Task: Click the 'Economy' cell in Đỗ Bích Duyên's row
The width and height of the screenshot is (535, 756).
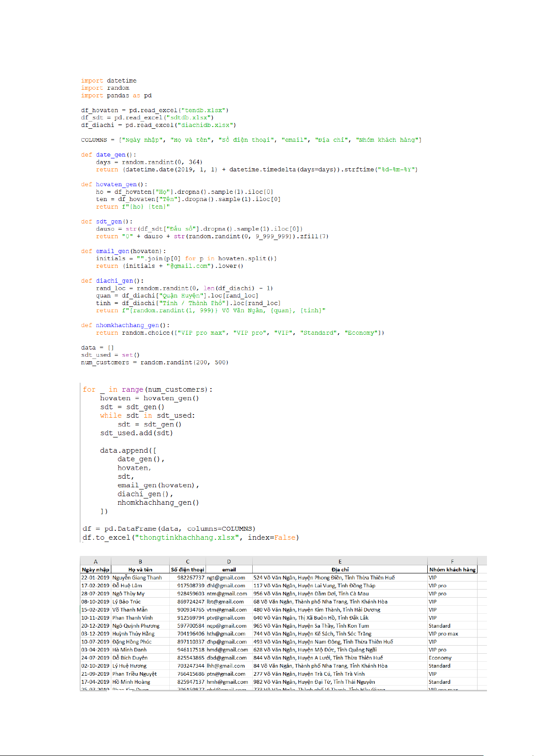Action: pos(440,658)
